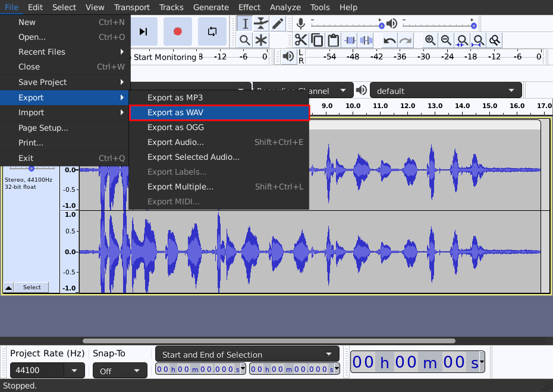
Task: Click the speaker icon beside the default device dropdown
Action: click(362, 90)
